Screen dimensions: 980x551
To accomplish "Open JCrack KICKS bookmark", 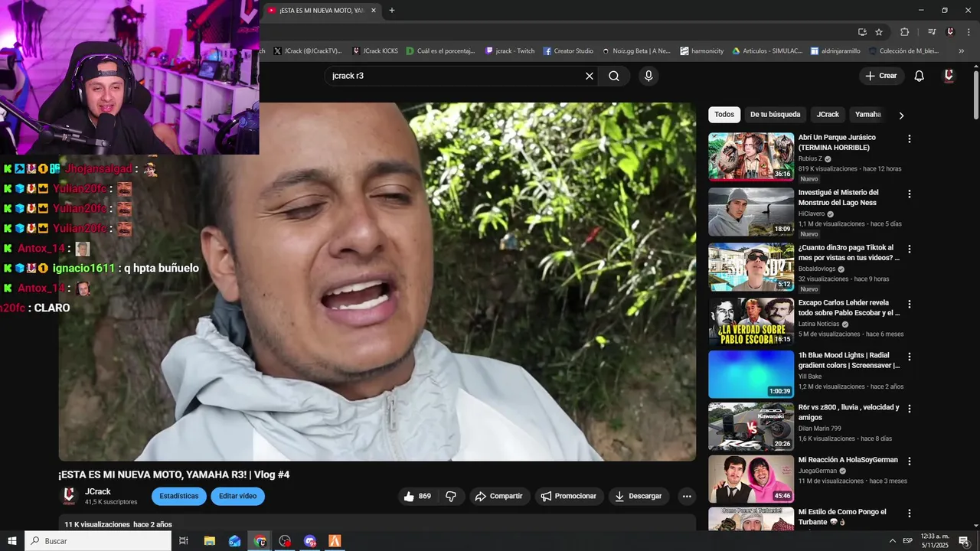I will point(375,51).
